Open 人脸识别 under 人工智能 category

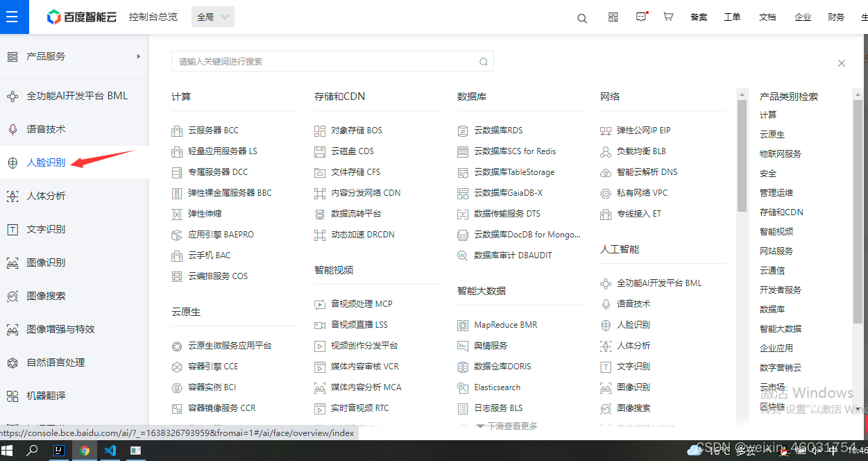(633, 325)
